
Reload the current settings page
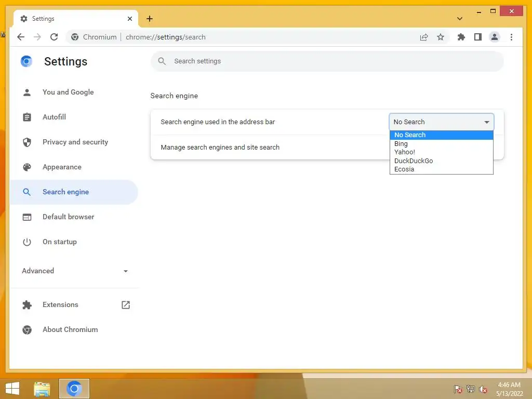click(x=54, y=37)
